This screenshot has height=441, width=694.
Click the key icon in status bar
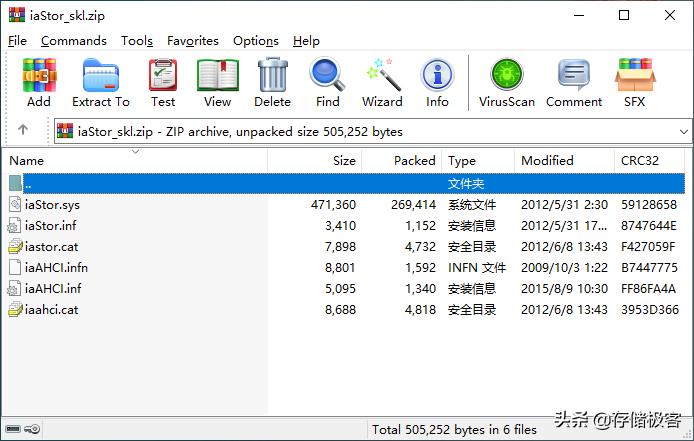pyautogui.click(x=32, y=429)
